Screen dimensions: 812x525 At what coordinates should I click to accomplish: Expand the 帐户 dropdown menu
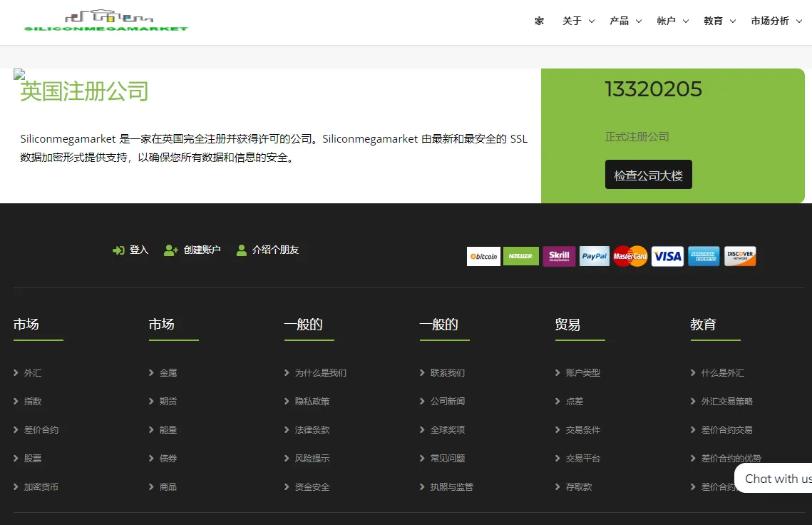click(x=673, y=21)
